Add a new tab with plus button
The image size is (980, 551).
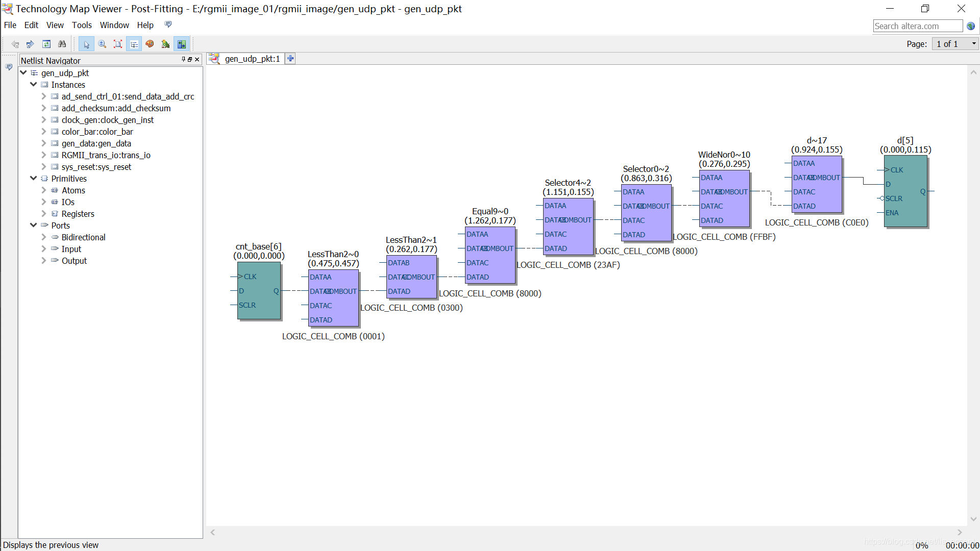[x=290, y=59]
